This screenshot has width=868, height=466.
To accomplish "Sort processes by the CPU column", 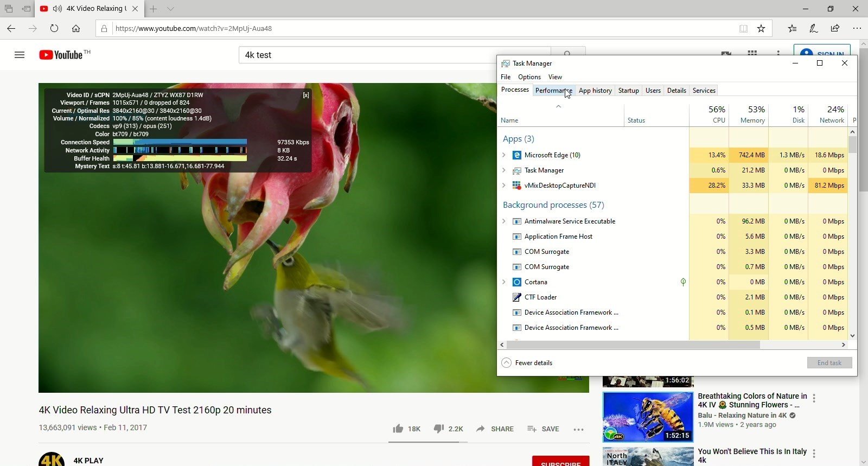I will tap(709, 115).
